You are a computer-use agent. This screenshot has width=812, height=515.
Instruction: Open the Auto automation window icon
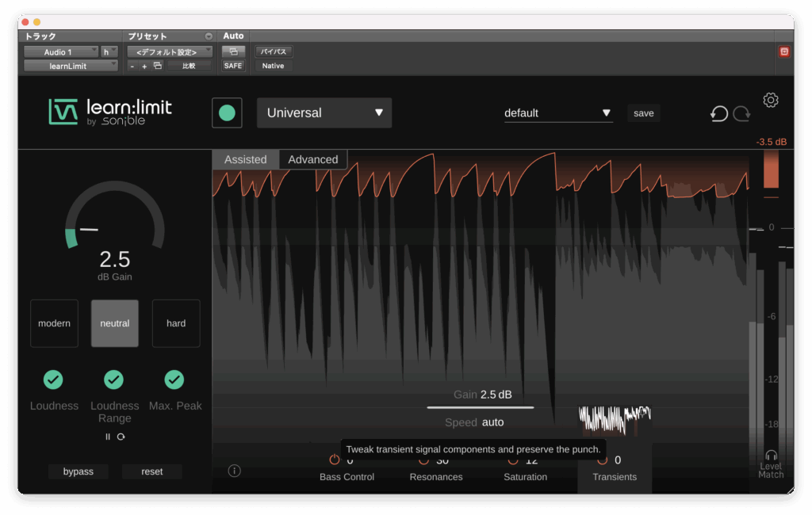tap(233, 51)
